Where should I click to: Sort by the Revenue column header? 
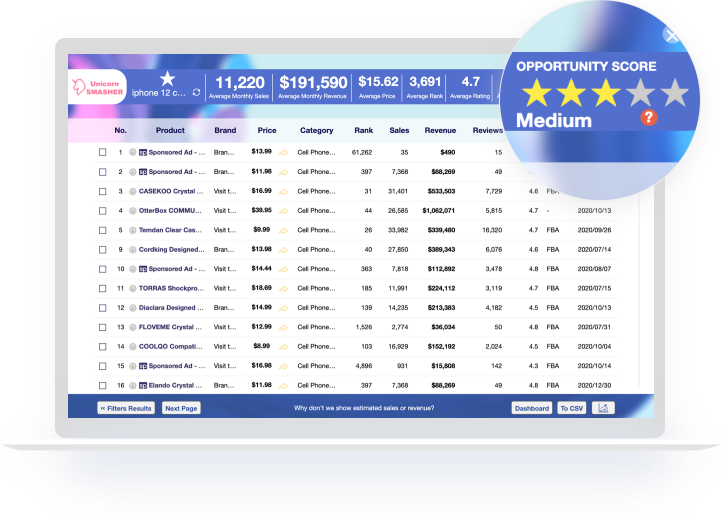(x=440, y=130)
